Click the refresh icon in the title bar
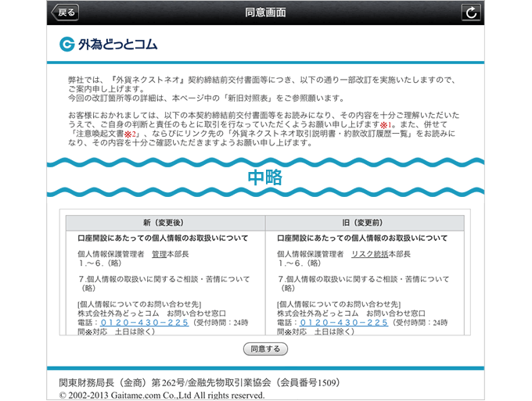The height and width of the screenshot is (401, 532). [470, 13]
